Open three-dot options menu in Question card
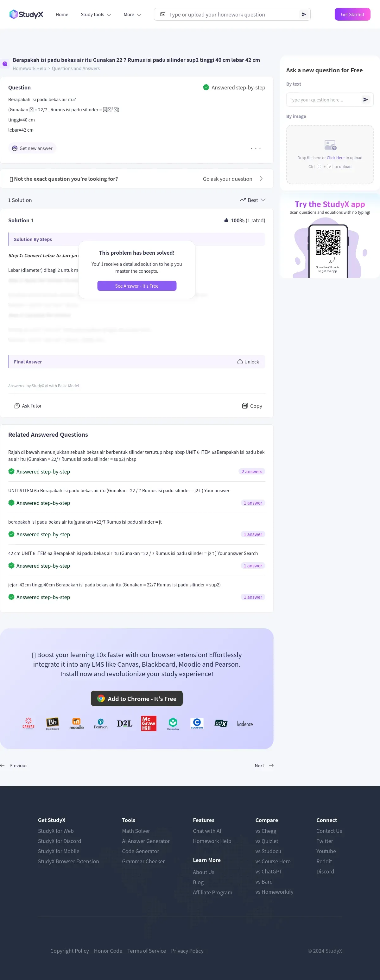Screen dimensions: 380x980 click(x=256, y=148)
